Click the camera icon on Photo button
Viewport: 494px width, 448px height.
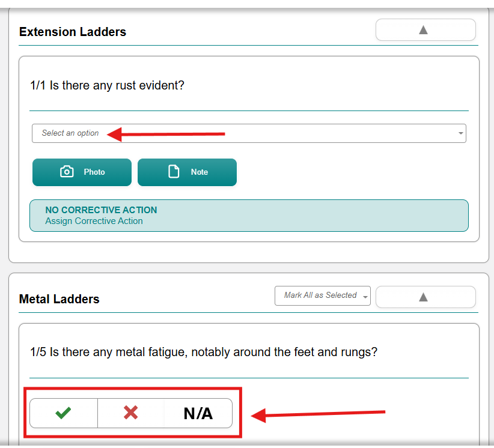pos(67,172)
